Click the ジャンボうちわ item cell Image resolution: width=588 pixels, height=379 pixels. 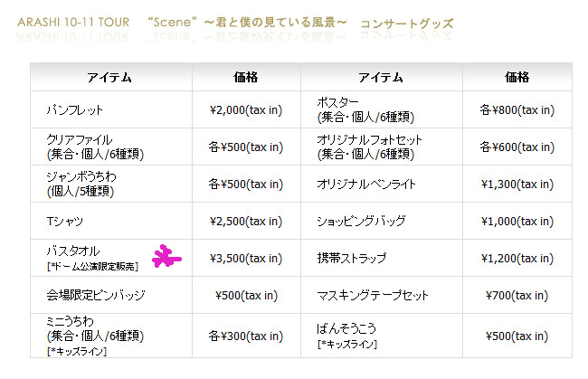111,184
